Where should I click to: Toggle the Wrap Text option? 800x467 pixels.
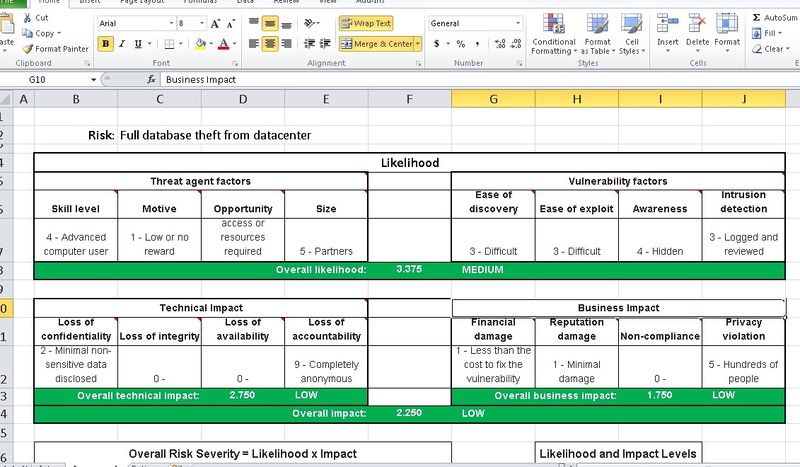click(366, 23)
